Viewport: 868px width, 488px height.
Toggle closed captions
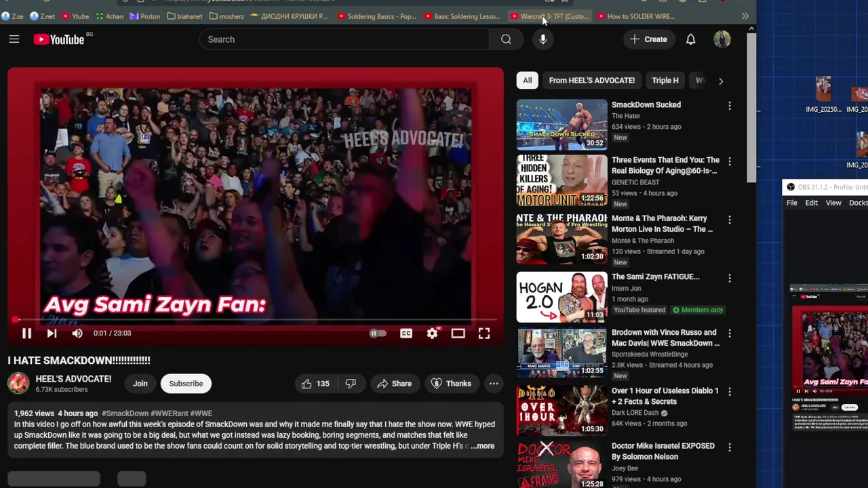pyautogui.click(x=406, y=333)
